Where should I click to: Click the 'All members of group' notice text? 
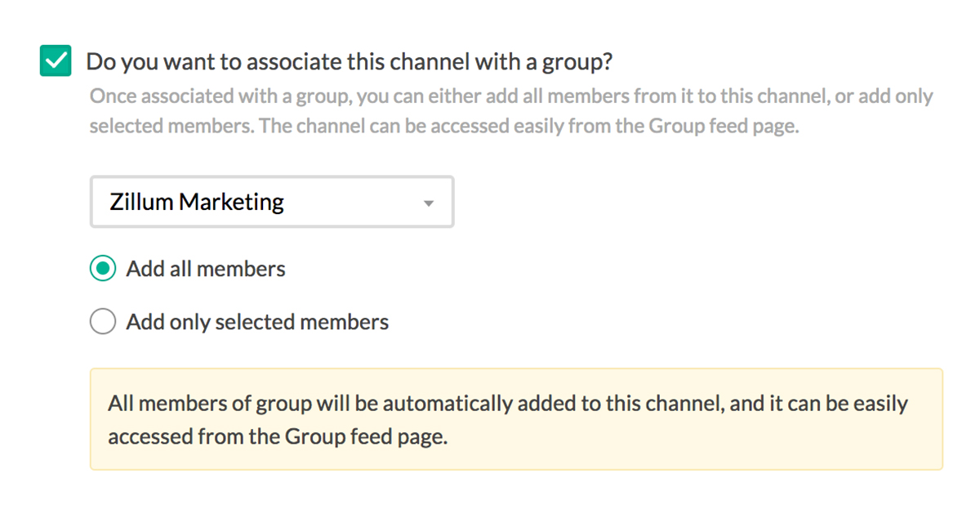pos(243,404)
